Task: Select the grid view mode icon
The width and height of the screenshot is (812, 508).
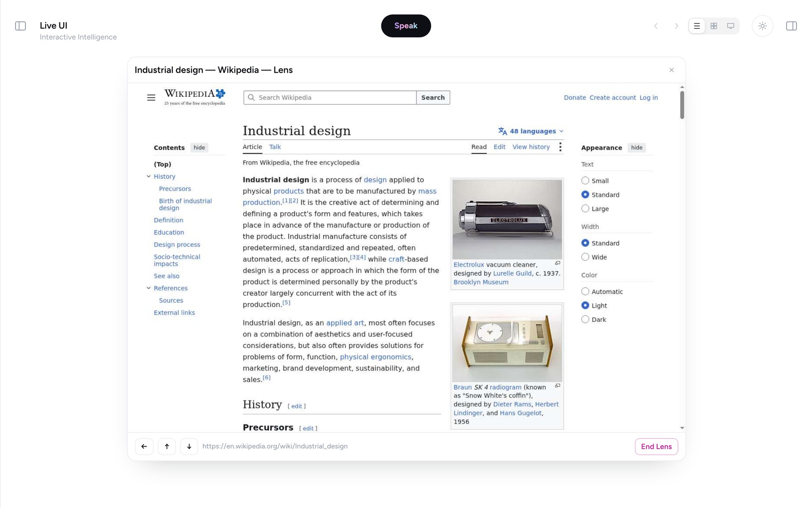Action: pos(714,26)
